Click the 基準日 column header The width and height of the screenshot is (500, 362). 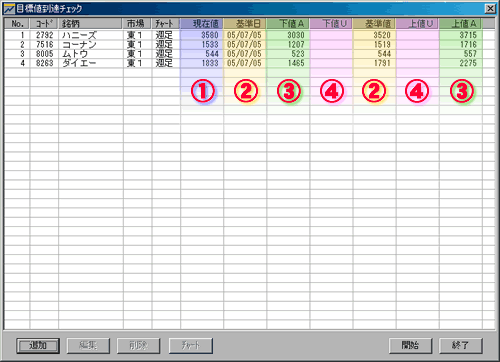click(x=245, y=24)
